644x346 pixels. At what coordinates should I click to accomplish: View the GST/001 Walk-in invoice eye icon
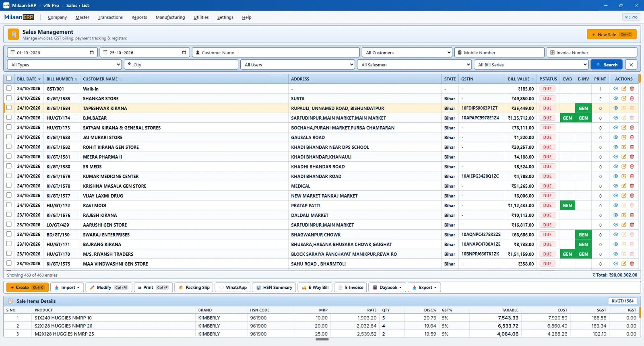pos(615,89)
